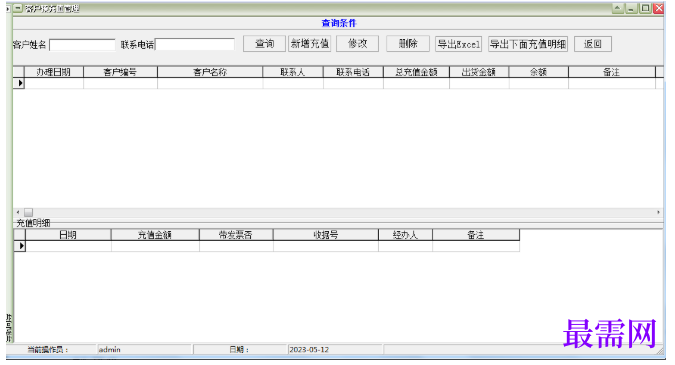The image size is (675, 365).
Task: Click the 修改 edit button
Action: 357,44
